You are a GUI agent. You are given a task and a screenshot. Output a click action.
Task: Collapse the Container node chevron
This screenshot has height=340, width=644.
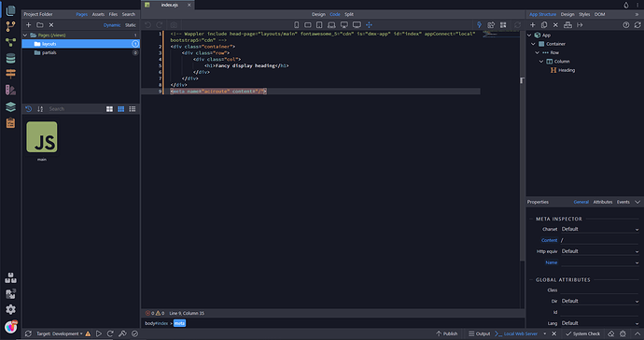[534, 44]
